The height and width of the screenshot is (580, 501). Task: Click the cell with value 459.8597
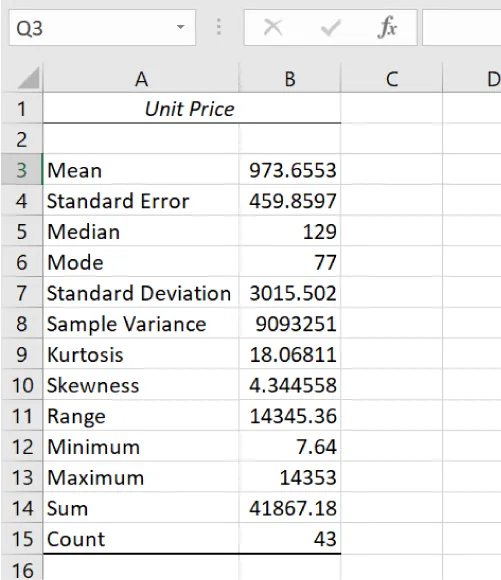click(290, 200)
